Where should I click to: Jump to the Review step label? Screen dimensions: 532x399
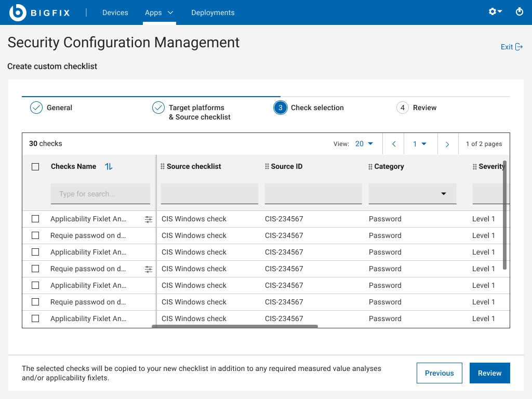coord(424,108)
